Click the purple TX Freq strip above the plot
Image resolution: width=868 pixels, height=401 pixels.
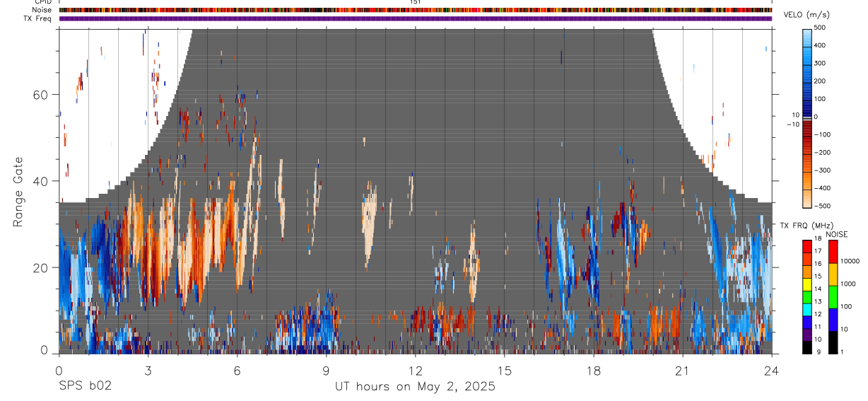coord(416,18)
